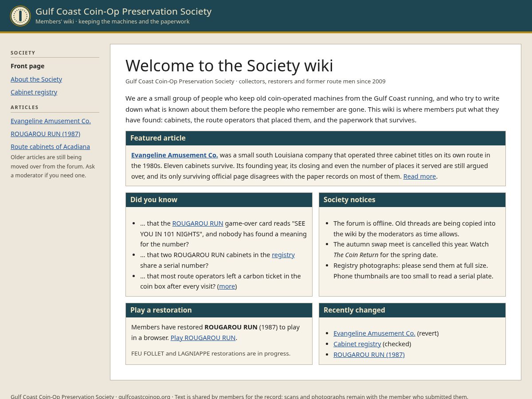Screen dimensions: 532x399
Task: Click the Society notices section header
Action: 412,200
